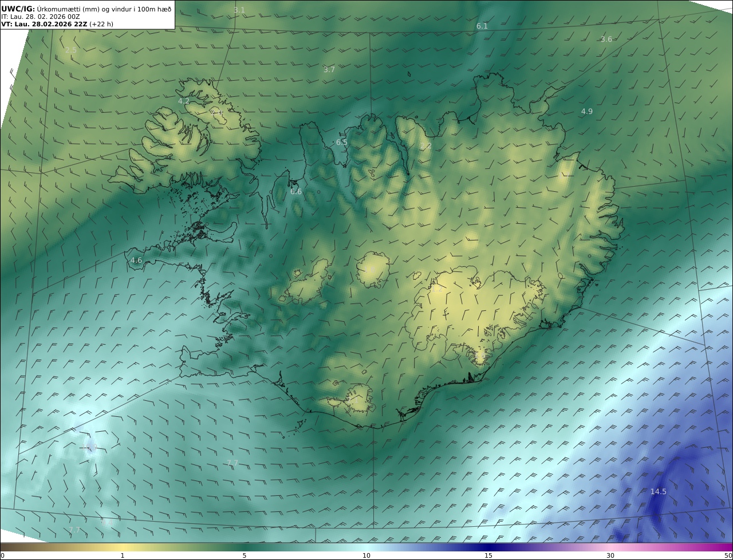Image resolution: width=733 pixels, height=560 pixels.
Task: Click the 3.6 value on the map
Action: (606, 39)
